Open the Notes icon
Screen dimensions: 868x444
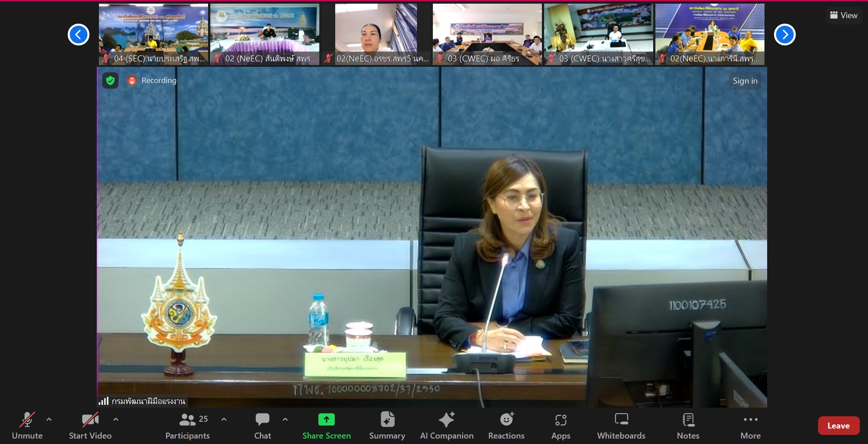(x=688, y=420)
